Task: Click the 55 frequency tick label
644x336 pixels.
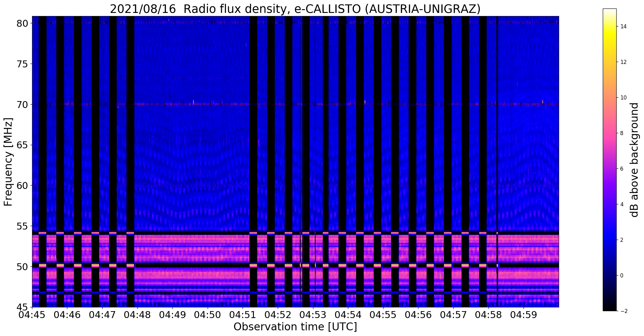Action: [23, 226]
